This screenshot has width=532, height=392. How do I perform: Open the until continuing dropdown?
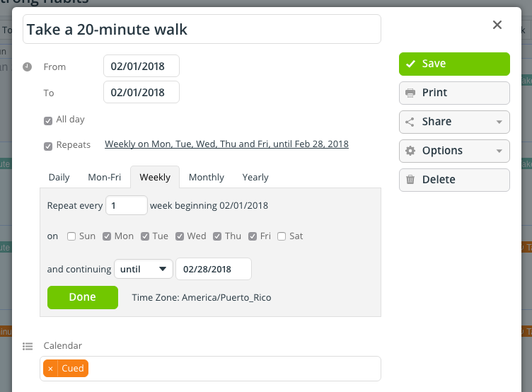pos(144,269)
